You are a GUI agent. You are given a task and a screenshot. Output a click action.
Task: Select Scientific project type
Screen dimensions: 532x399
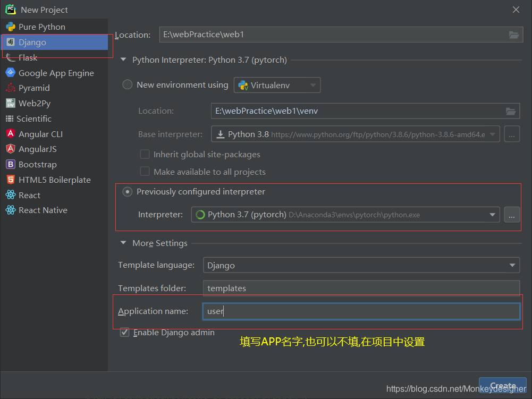54,119
